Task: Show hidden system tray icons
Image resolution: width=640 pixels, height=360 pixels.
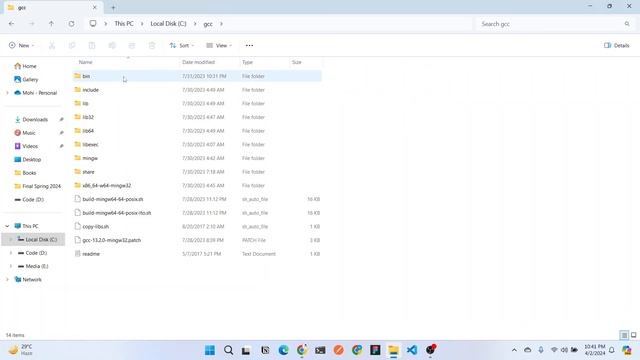Action: 514,350
